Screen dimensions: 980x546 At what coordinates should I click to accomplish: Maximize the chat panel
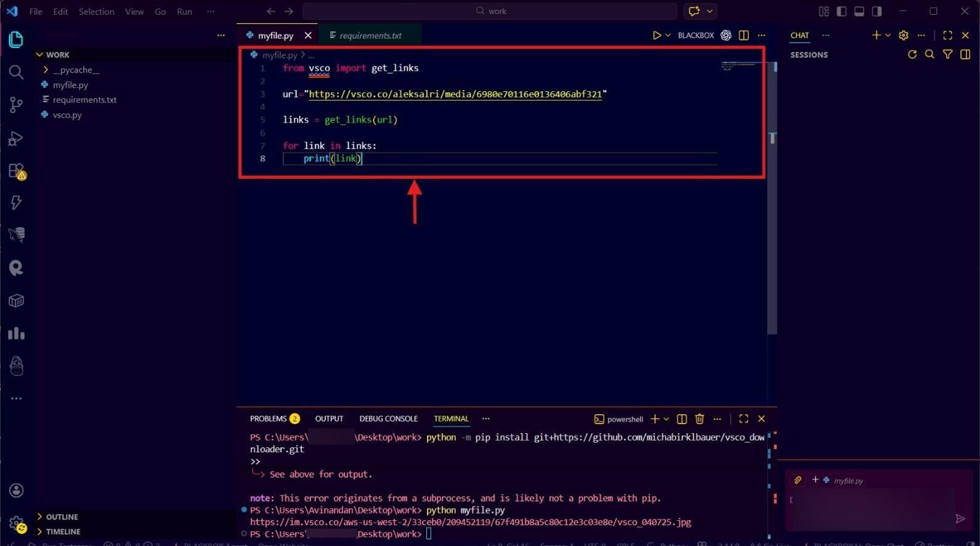[x=947, y=35]
